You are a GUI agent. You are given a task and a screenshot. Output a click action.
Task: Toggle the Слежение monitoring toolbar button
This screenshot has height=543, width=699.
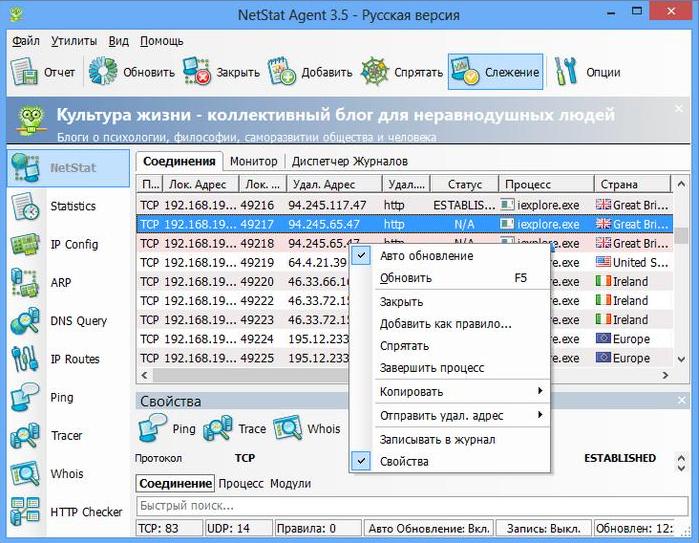click(495, 72)
